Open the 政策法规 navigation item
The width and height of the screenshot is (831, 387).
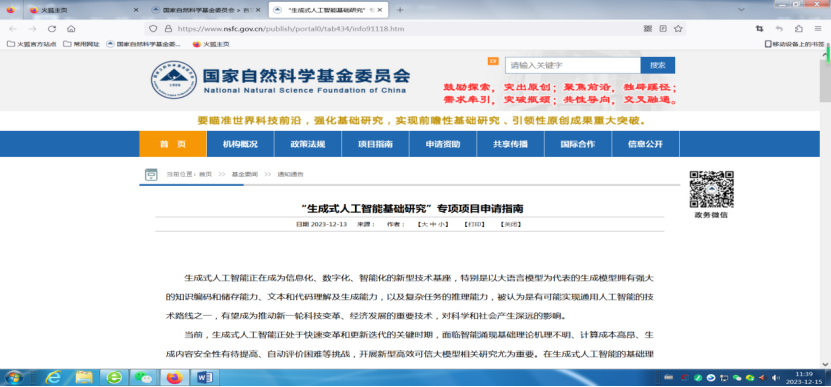[308, 144]
